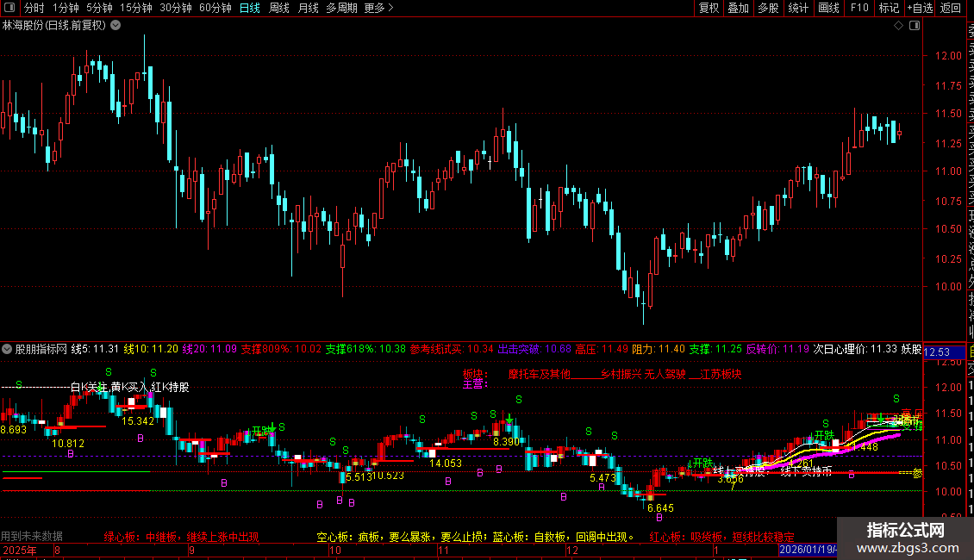The height and width of the screenshot is (560, 974).
Task: Click the 叠加 overlay button
Action: 739,8
